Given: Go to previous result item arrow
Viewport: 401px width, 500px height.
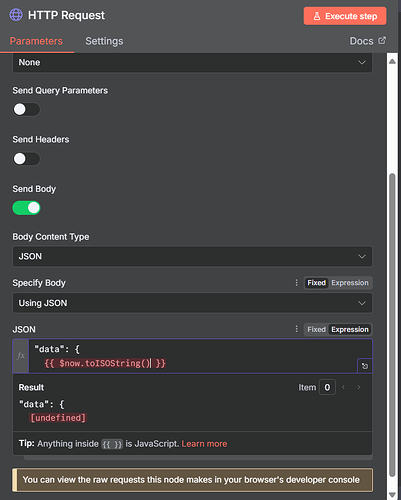Looking at the screenshot, I should 343,387.
